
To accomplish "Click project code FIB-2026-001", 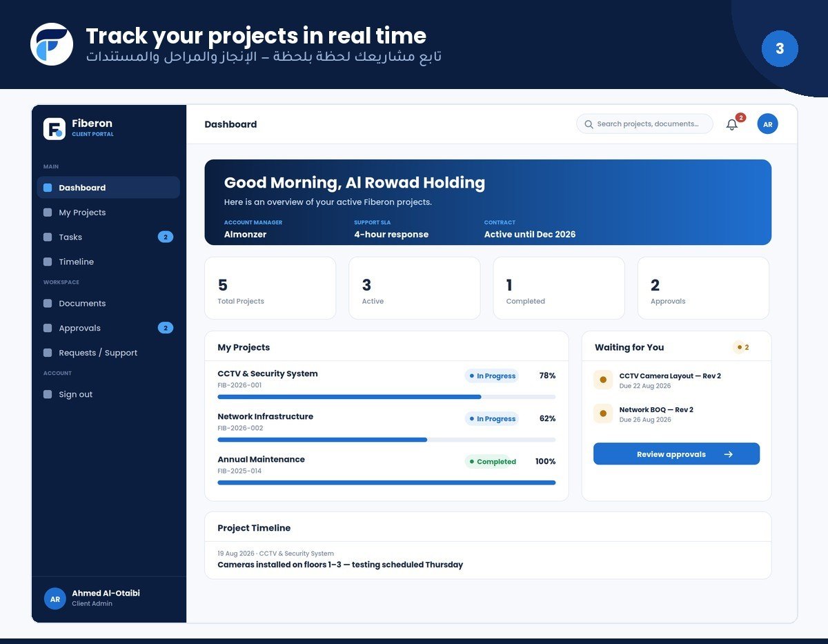I will [x=240, y=385].
